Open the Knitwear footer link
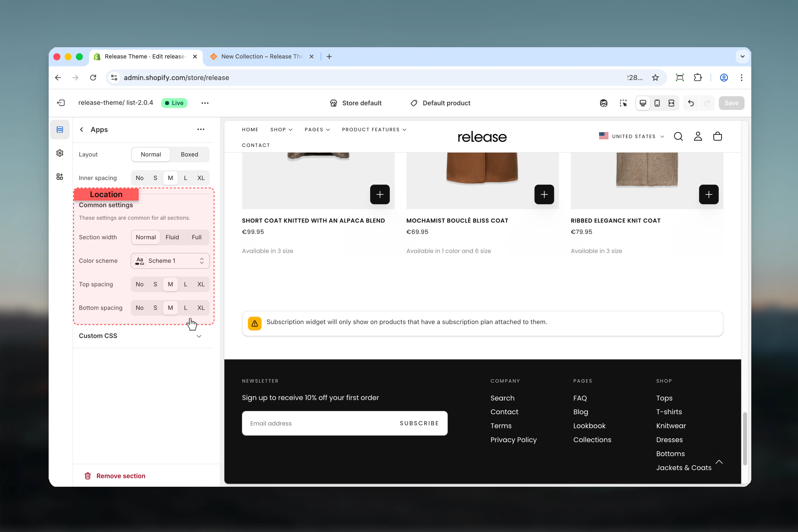This screenshot has width=798, height=532. (671, 426)
